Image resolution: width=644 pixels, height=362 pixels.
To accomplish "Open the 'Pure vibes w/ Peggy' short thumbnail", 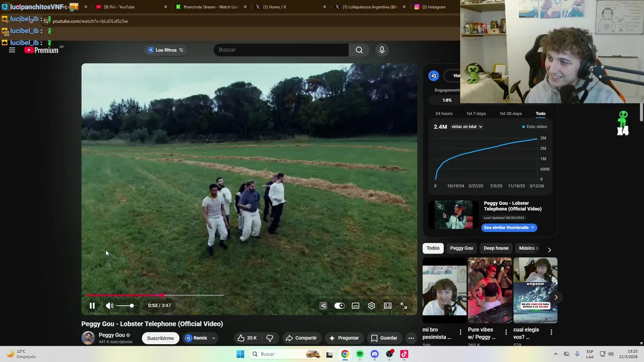I will [x=490, y=291].
